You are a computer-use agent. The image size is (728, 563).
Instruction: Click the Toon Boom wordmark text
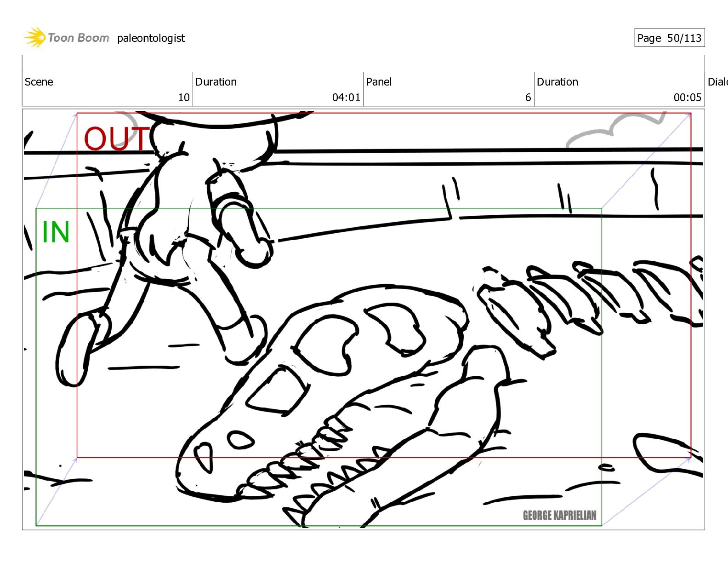point(79,38)
